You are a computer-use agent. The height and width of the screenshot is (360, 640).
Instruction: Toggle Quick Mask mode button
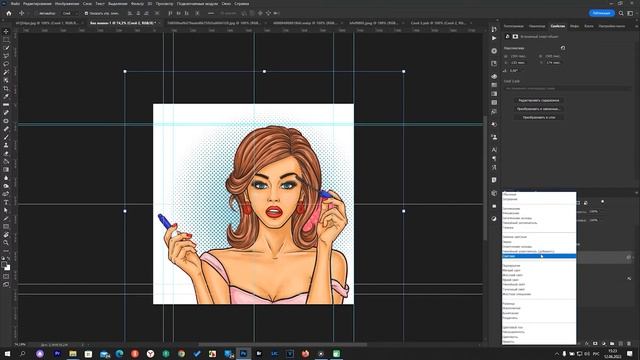pyautogui.click(x=6, y=276)
